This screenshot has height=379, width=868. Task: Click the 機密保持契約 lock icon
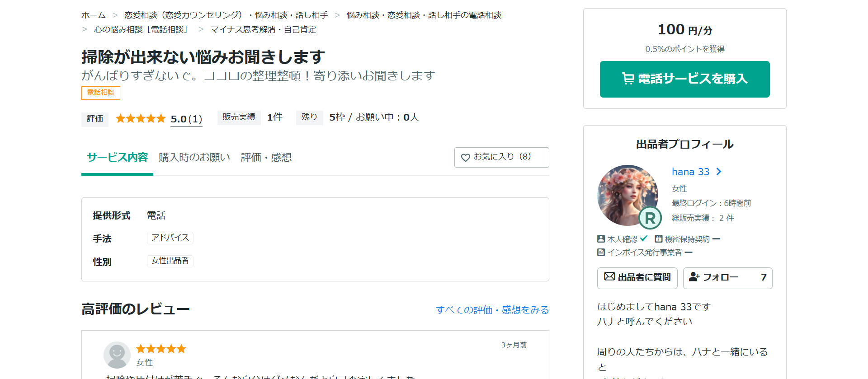tap(659, 239)
